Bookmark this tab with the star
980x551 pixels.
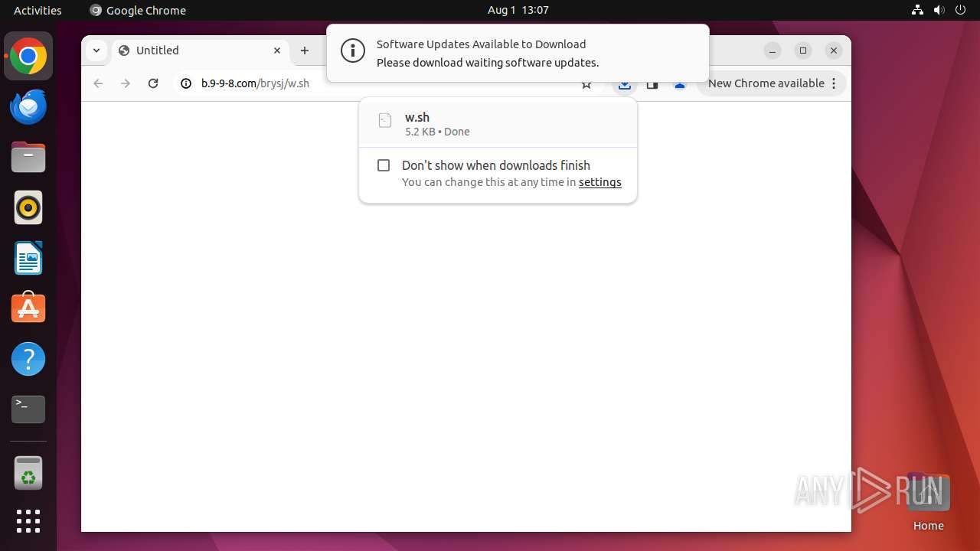click(x=586, y=84)
